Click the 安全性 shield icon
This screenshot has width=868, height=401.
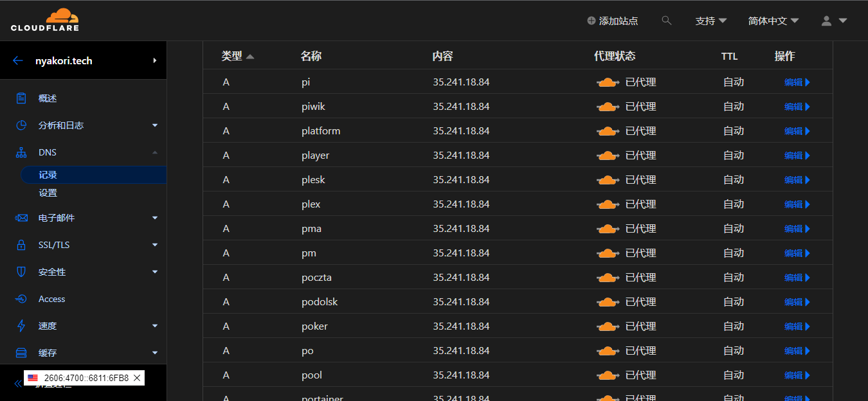pos(21,272)
